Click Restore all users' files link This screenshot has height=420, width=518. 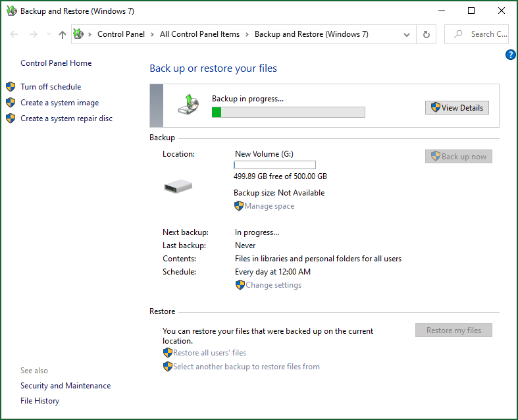[x=210, y=353]
